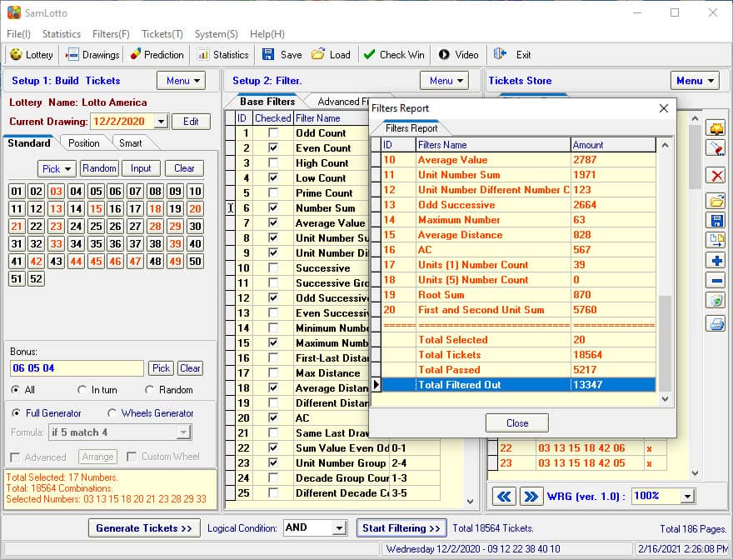Open the Video toolbar item

pyautogui.click(x=458, y=55)
